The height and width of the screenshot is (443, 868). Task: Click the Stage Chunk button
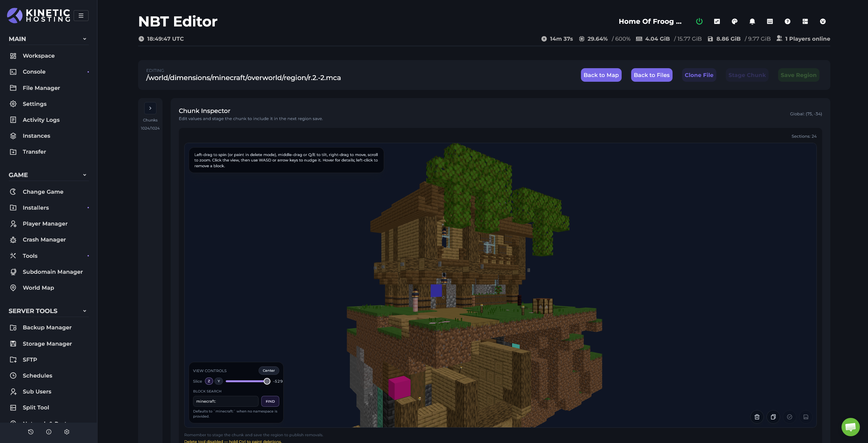coord(747,75)
